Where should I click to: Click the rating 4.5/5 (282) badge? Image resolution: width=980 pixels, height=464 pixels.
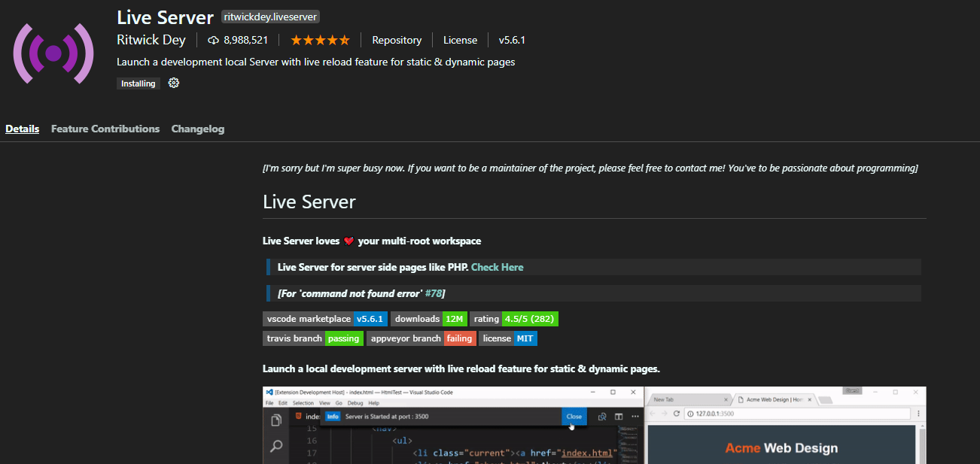514,319
